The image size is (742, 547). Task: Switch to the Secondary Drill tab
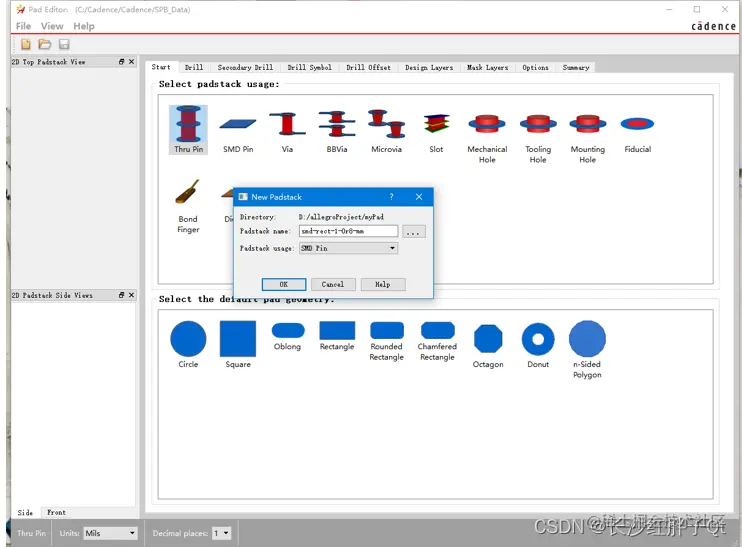click(245, 67)
